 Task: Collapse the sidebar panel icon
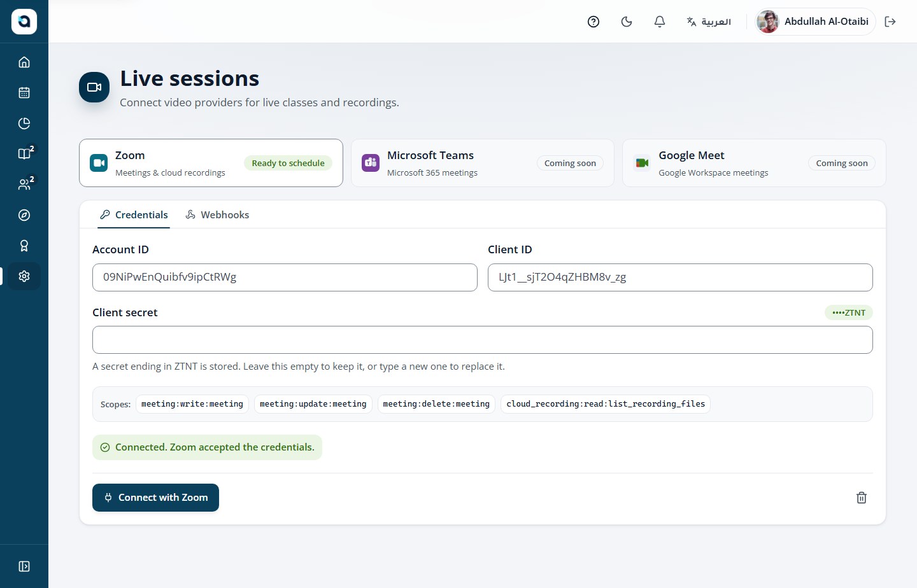tap(24, 566)
